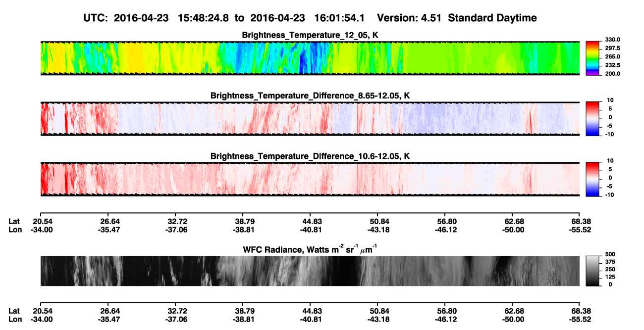Click the rainbow colorbar of the 12.05 brightness panel
This screenshot has height=330, width=644.
point(593,58)
